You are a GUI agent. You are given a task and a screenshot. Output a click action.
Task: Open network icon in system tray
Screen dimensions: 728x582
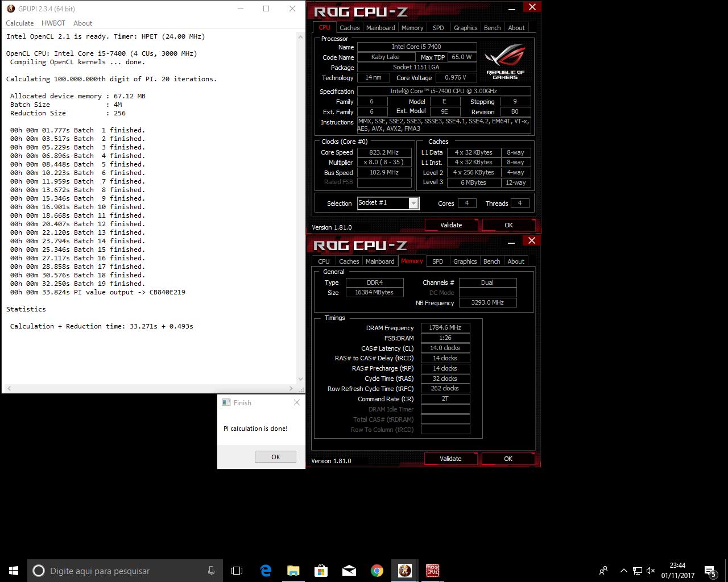point(638,571)
